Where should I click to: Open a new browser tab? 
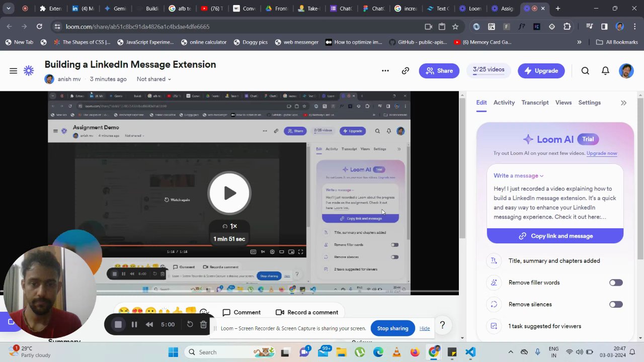pos(558,9)
